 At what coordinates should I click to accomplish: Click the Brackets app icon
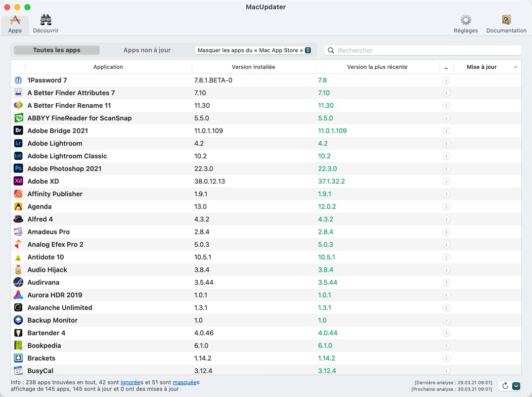(x=18, y=358)
